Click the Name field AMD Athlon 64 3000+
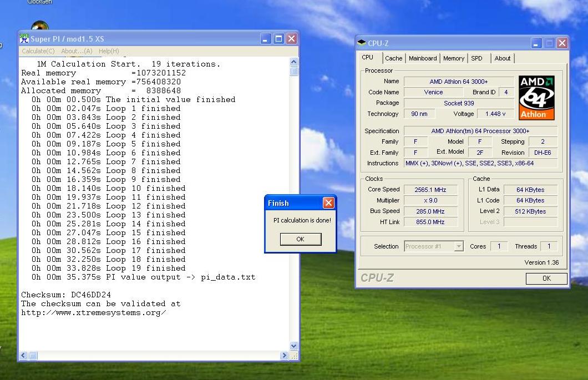This screenshot has width=588, height=380. [459, 82]
